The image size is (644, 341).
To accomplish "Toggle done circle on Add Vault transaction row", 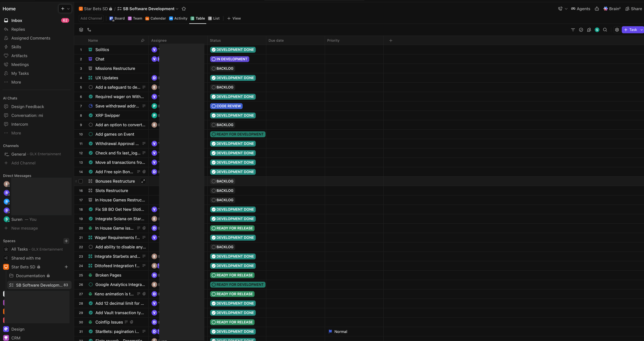I will coord(91,313).
